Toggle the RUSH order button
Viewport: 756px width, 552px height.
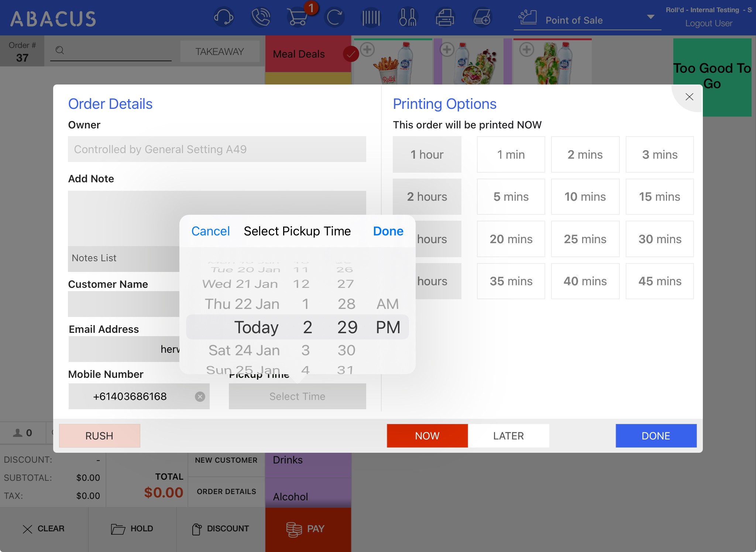(x=99, y=436)
